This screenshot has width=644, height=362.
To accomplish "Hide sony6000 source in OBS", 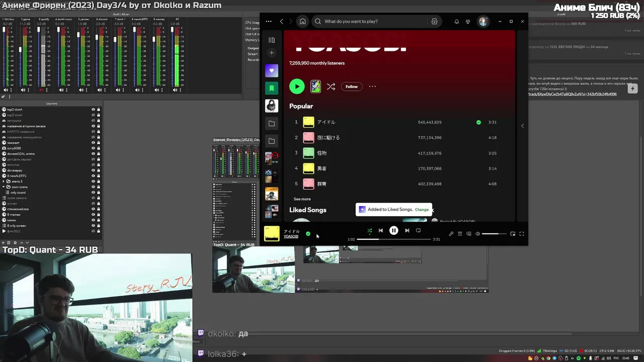I will pyautogui.click(x=93, y=148).
